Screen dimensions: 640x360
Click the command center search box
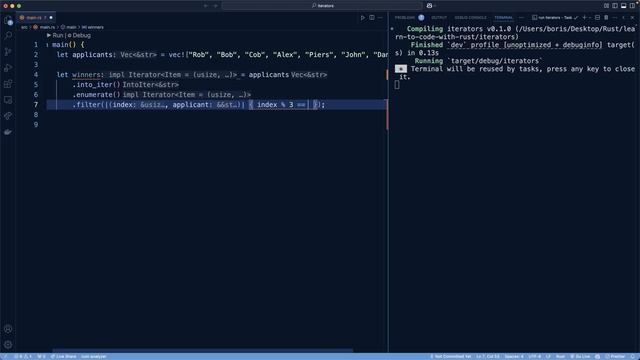pyautogui.click(x=322, y=6)
